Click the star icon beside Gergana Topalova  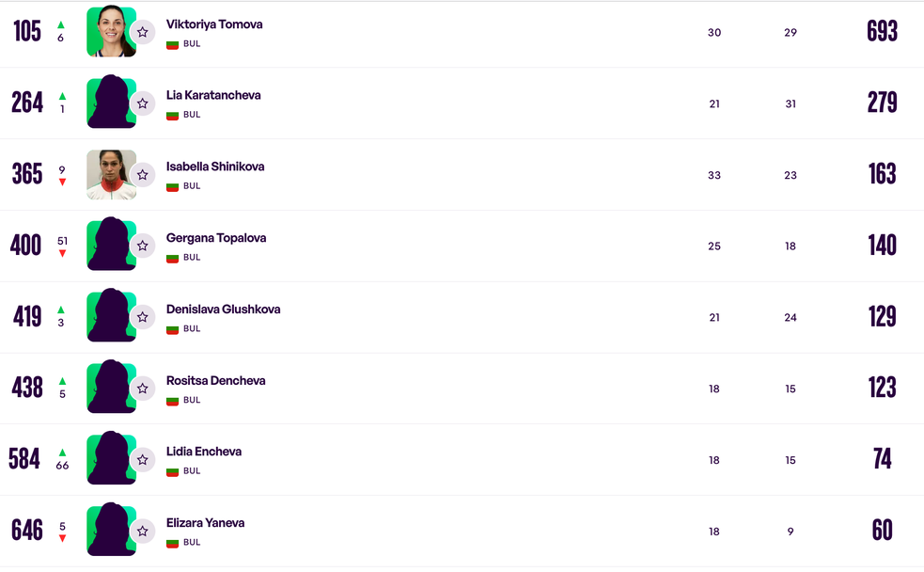(143, 246)
